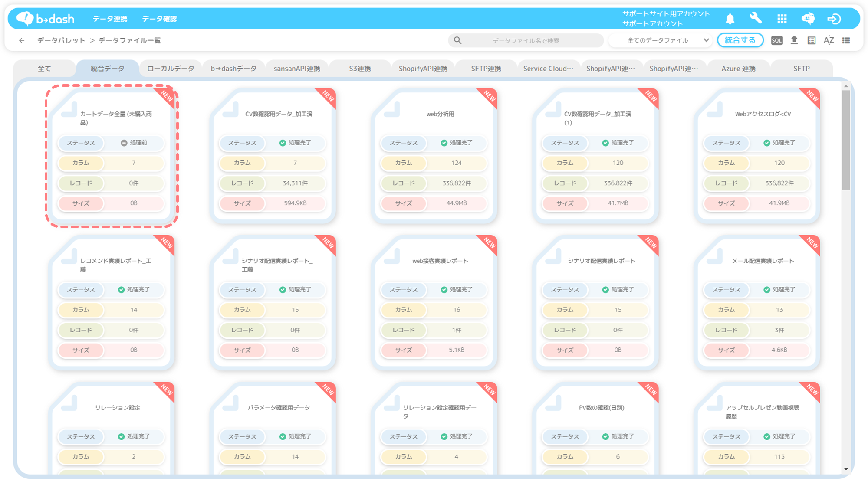
Task: Click file icon on PV数の確認(日別) card
Action: point(553,403)
